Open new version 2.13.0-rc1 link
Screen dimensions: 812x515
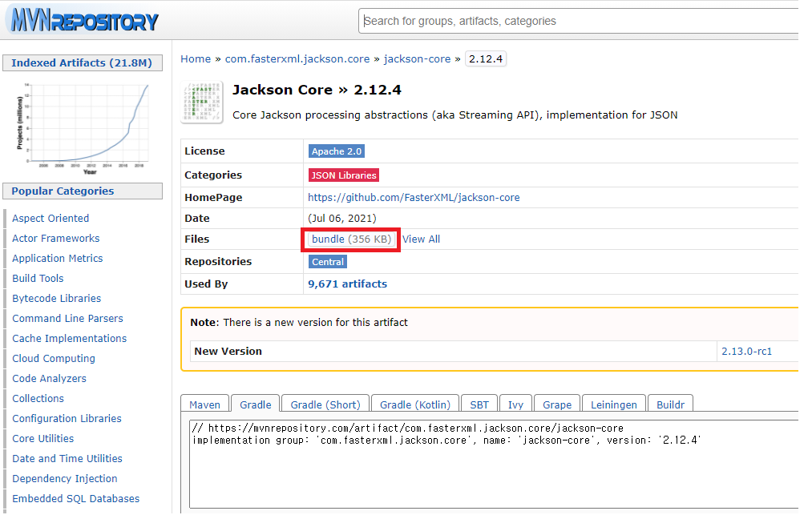[x=747, y=352]
